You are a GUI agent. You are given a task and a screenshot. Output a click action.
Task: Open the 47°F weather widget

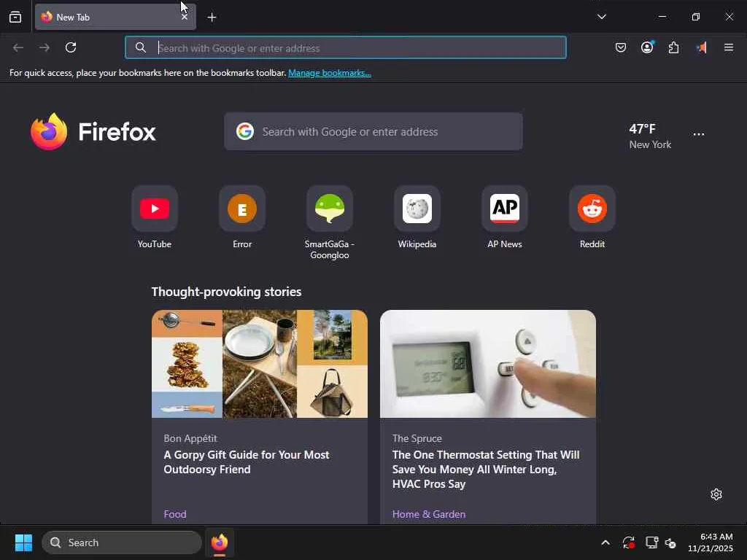tap(650, 136)
